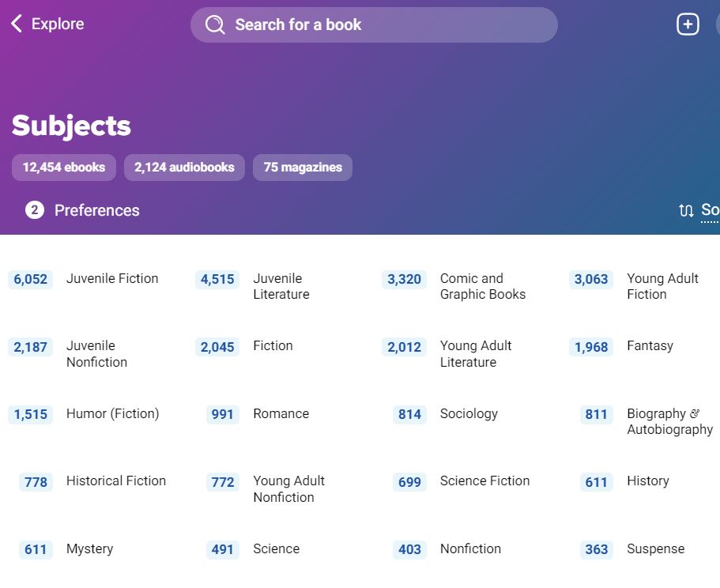The height and width of the screenshot is (588, 720).
Task: Open the Sort dropdown
Action: [x=709, y=210]
